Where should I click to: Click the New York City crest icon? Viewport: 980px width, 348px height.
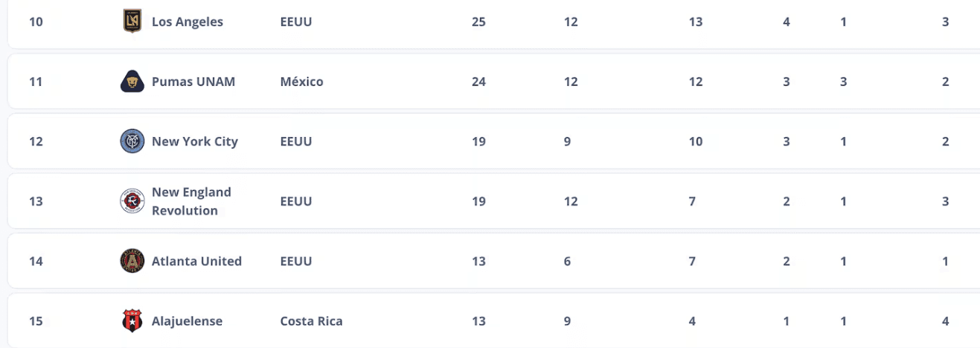pos(132,142)
